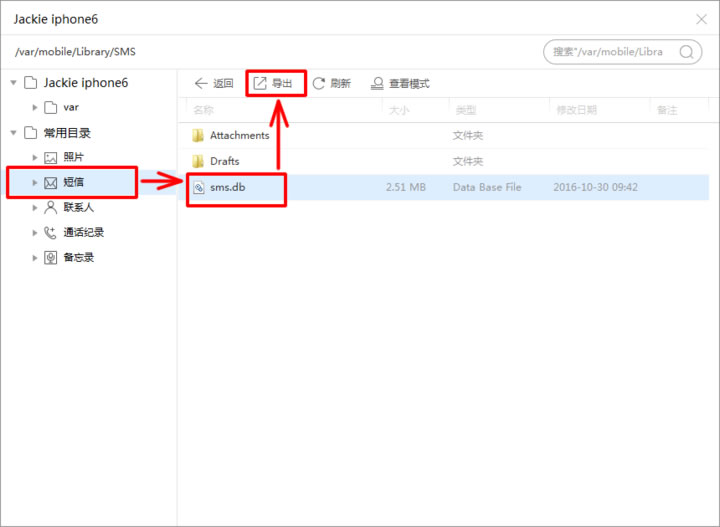The height and width of the screenshot is (527, 720).
Task: Click the 备注 column header
Action: pyautogui.click(x=667, y=110)
